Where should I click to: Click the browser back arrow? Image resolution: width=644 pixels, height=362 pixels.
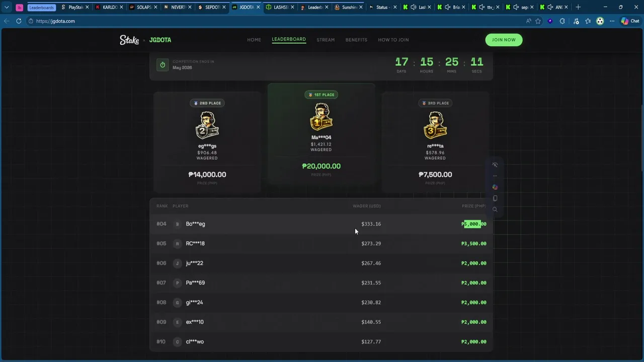tap(7, 21)
